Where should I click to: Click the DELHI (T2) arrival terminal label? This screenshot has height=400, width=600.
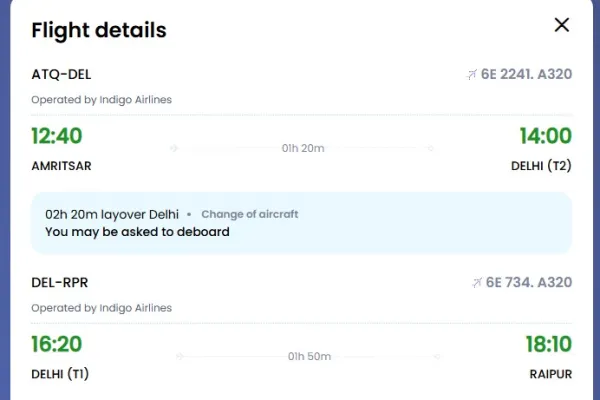coord(541,166)
